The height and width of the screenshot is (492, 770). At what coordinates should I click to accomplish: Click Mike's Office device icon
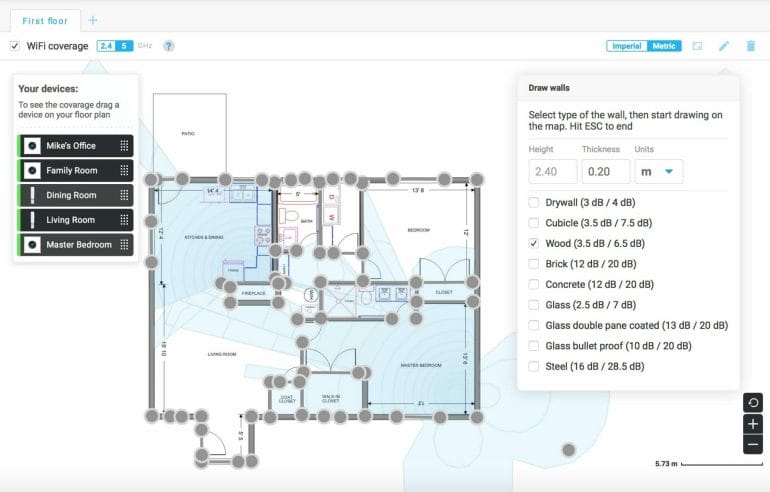click(x=32, y=146)
